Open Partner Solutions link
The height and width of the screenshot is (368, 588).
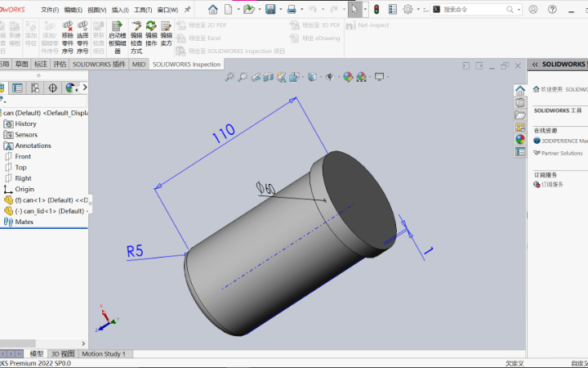coord(559,153)
